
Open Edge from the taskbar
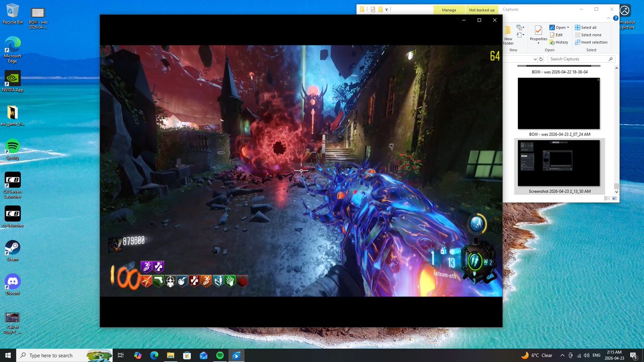point(154,355)
